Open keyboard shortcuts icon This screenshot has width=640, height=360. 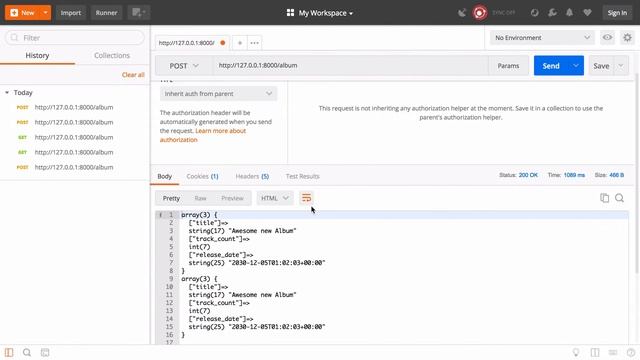pos(613,352)
